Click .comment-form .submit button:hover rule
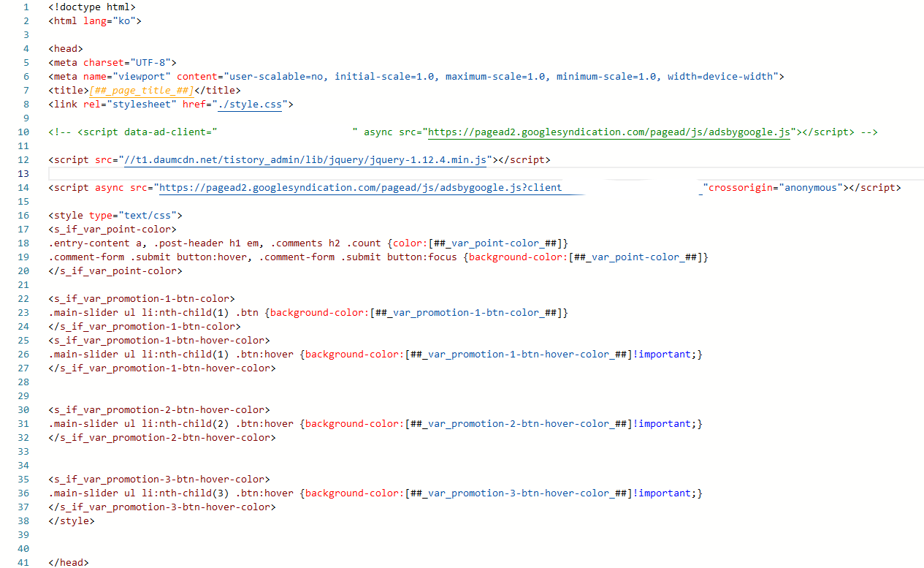The width and height of the screenshot is (924, 568). tap(378, 257)
